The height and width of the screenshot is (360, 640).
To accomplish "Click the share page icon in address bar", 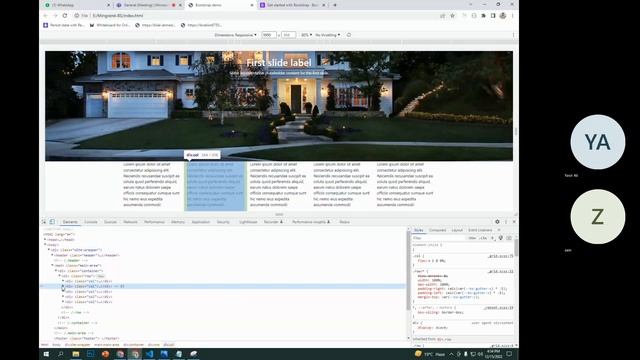I will point(442,16).
